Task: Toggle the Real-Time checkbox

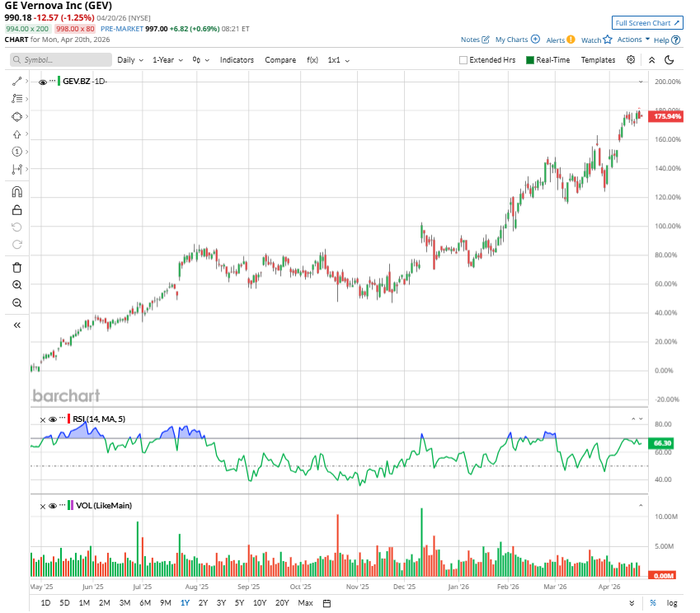Action: (530, 60)
